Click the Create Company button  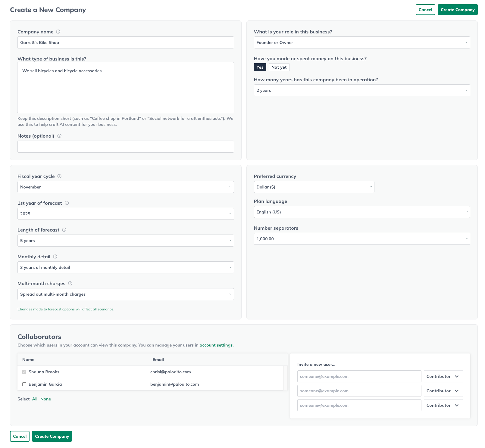[457, 10]
